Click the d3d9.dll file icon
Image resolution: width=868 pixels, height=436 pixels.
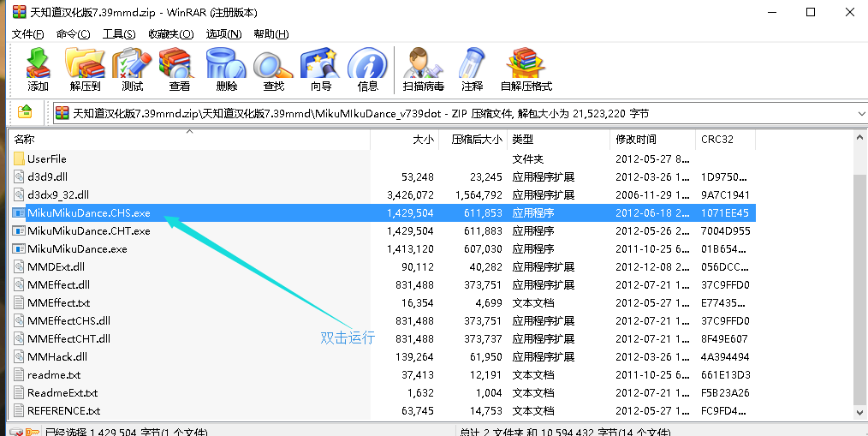click(x=20, y=176)
